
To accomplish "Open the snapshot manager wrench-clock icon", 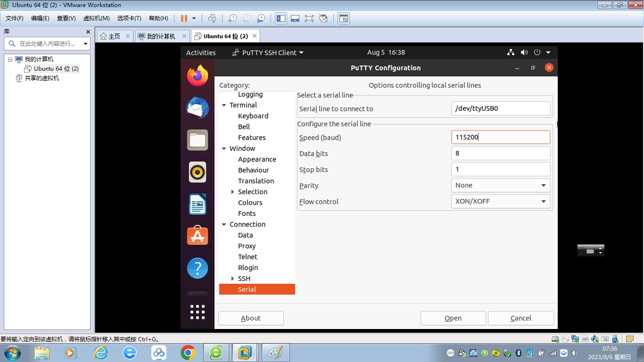I will (x=261, y=18).
